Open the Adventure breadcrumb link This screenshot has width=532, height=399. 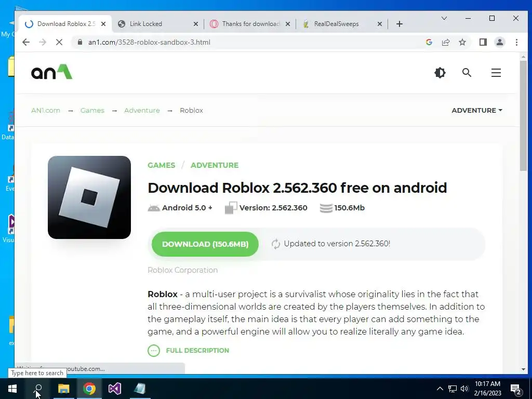pyautogui.click(x=142, y=110)
